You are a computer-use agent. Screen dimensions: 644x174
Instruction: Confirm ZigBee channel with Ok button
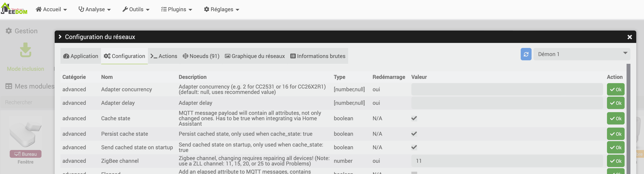(x=615, y=161)
